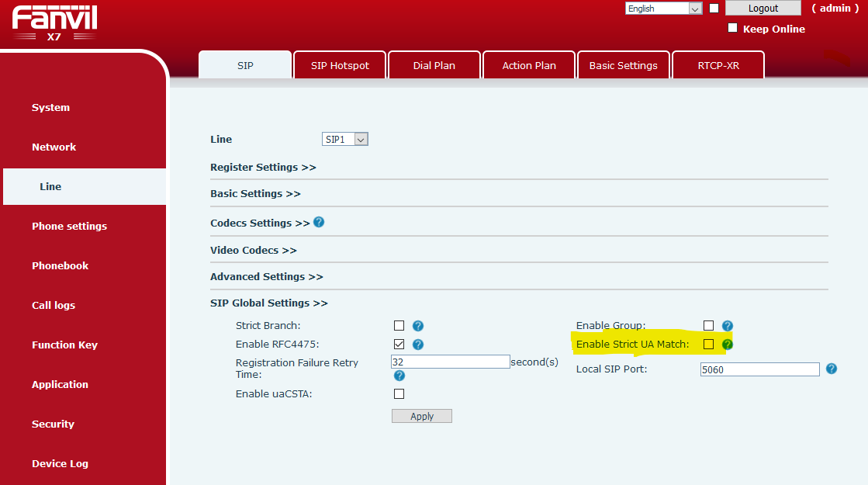
Task: Click the Local SIP Port input field
Action: pyautogui.click(x=759, y=370)
